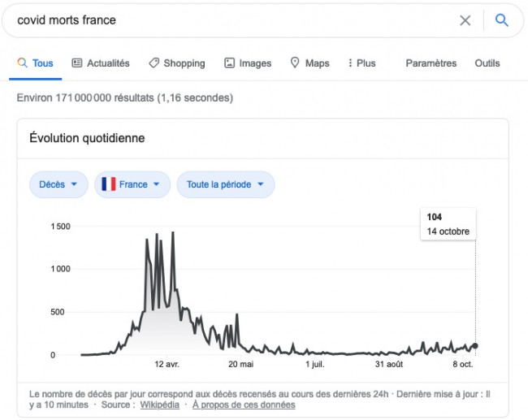Open the Paramètres menu
The width and height of the screenshot is (528, 420).
point(431,63)
